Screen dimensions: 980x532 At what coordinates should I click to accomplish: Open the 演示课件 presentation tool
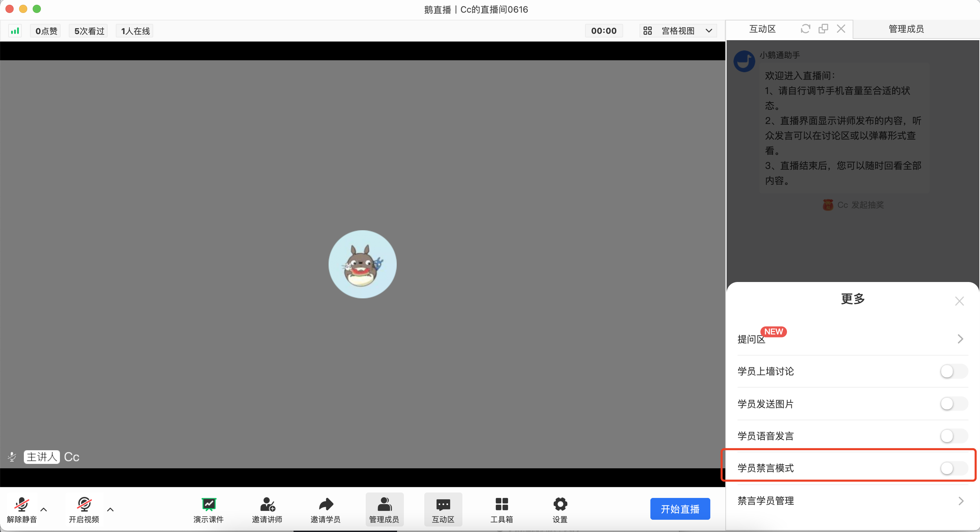tap(208, 504)
